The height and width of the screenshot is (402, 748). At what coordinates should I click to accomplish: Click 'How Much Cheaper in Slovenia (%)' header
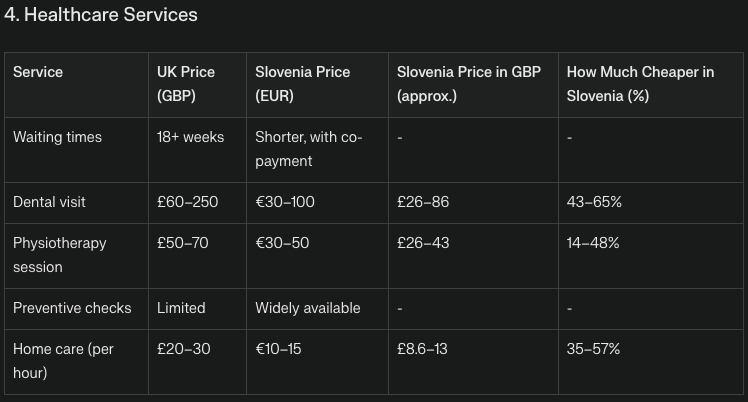(640, 85)
